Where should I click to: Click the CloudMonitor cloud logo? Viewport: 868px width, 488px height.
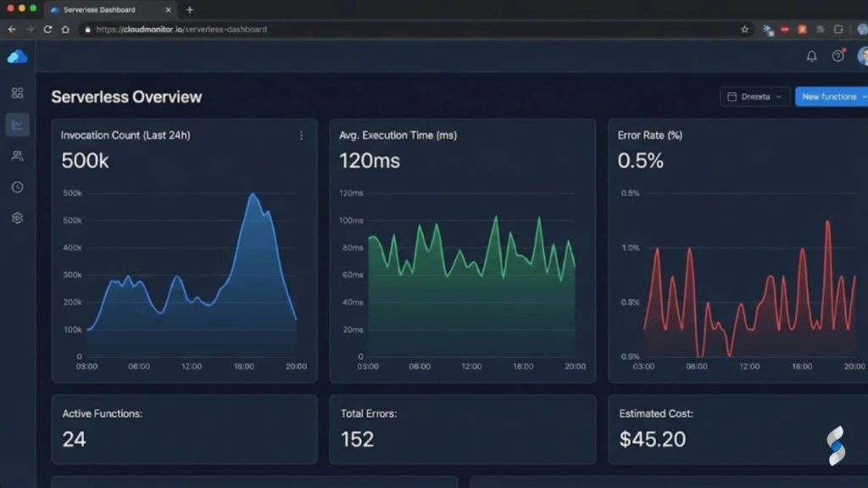coord(19,56)
